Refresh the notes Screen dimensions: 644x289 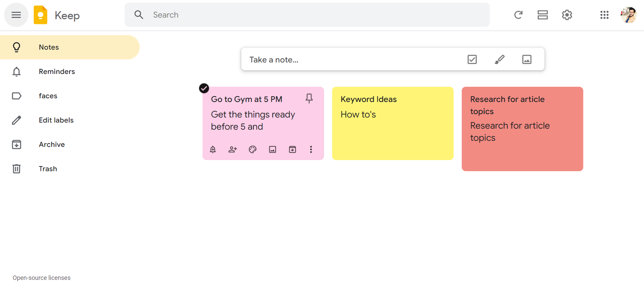click(518, 15)
